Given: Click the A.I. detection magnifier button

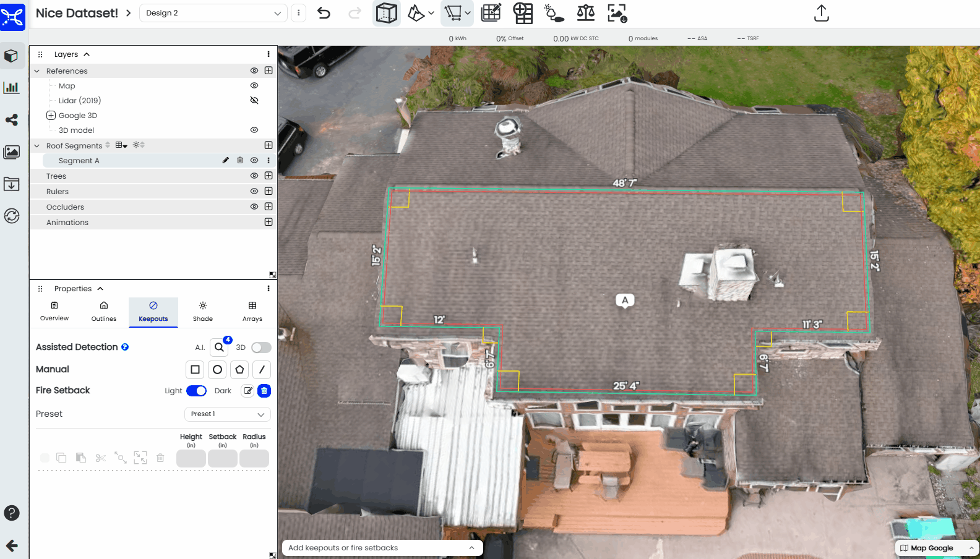Looking at the screenshot, I should coord(219,348).
